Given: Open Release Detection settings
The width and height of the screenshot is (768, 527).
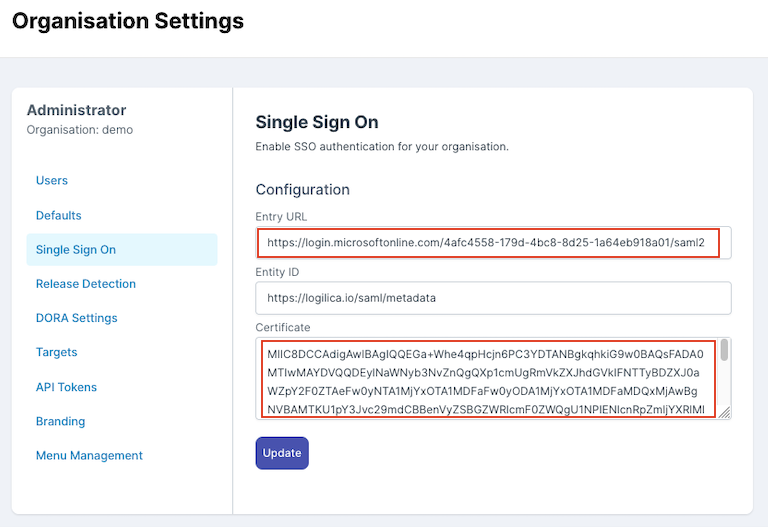Looking at the screenshot, I should tap(86, 284).
